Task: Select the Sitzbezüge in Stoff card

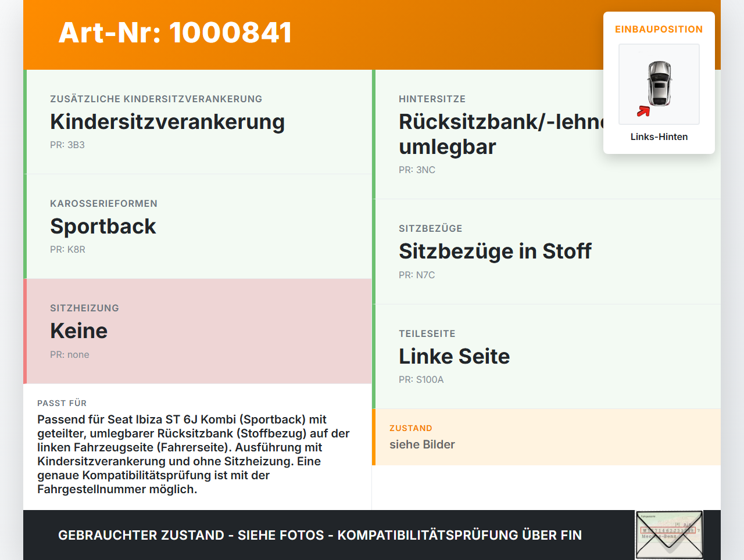Action: 546,252
